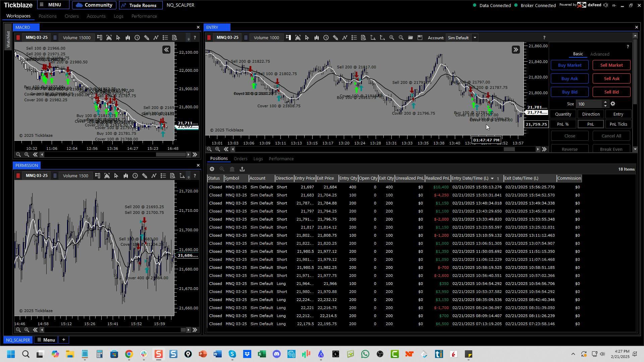Zoom out on the MACRO chart time axis
644x362 pixels.
(18, 155)
